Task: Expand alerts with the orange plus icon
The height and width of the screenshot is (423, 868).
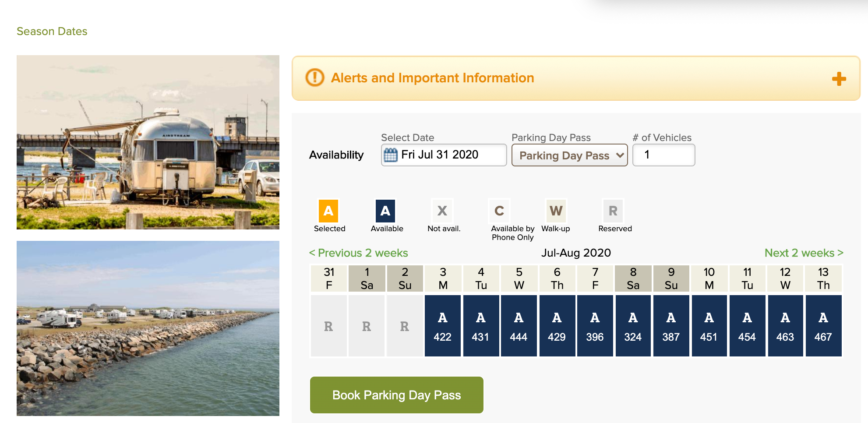Action: (x=839, y=79)
